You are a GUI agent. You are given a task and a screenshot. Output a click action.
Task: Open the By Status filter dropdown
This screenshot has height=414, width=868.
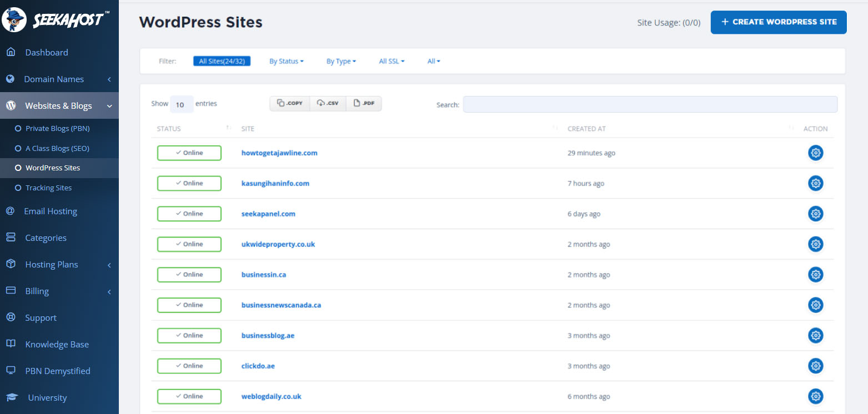(x=287, y=62)
